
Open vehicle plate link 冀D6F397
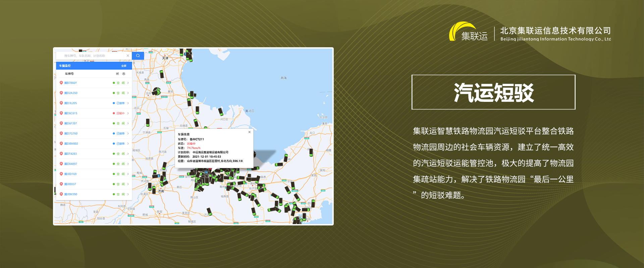pos(70,123)
